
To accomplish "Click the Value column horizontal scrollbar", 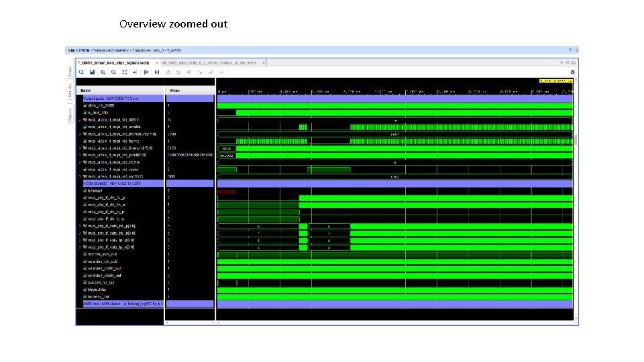I will click(190, 323).
